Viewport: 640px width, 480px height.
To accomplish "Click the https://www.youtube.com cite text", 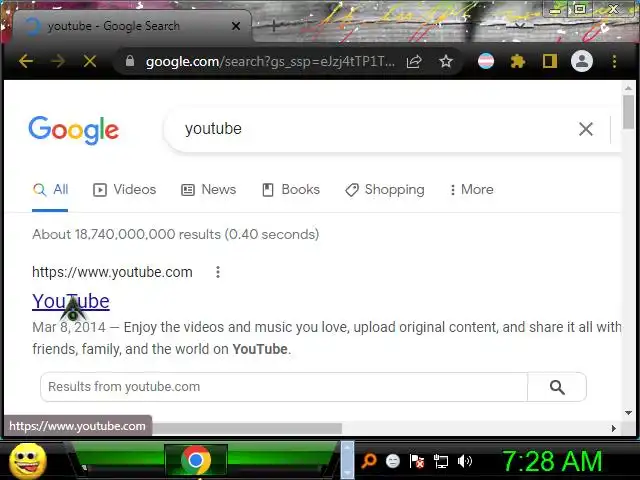I will coord(112,272).
